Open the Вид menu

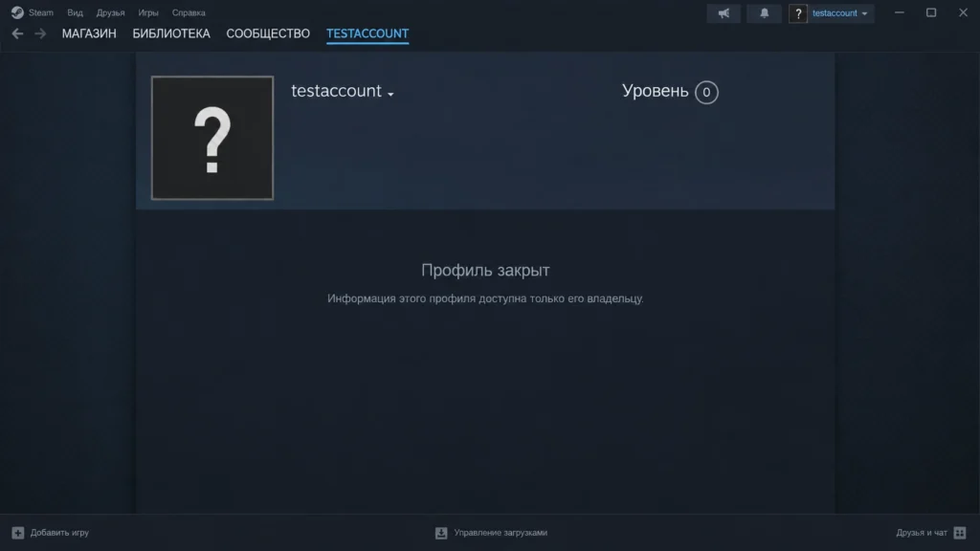[x=75, y=12]
